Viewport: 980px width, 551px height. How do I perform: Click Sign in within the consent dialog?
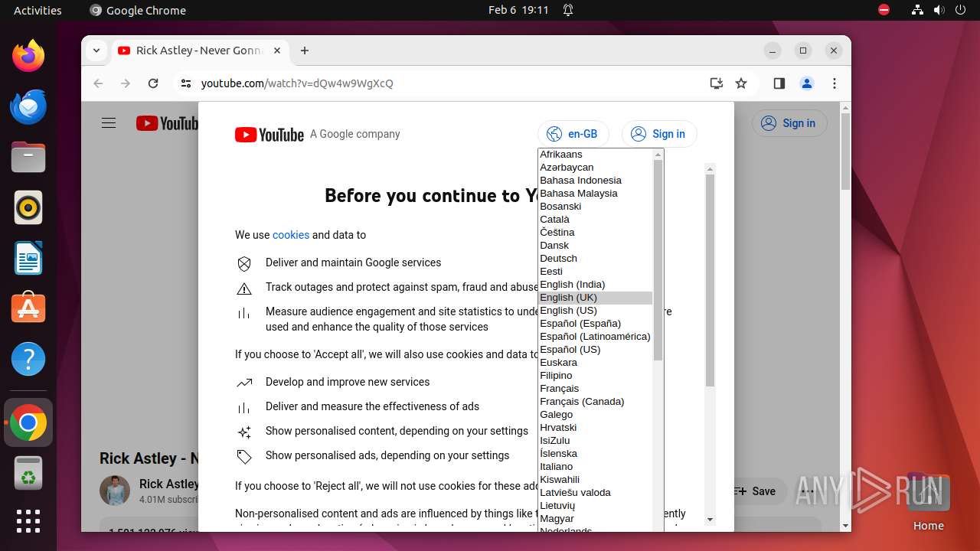coord(659,134)
